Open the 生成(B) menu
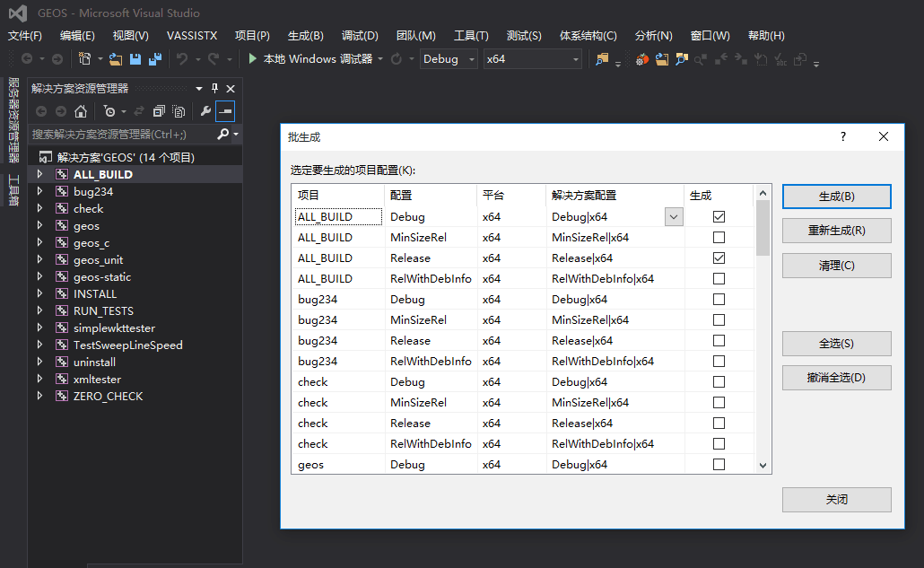Screen dimensions: 924x568 pos(305,36)
